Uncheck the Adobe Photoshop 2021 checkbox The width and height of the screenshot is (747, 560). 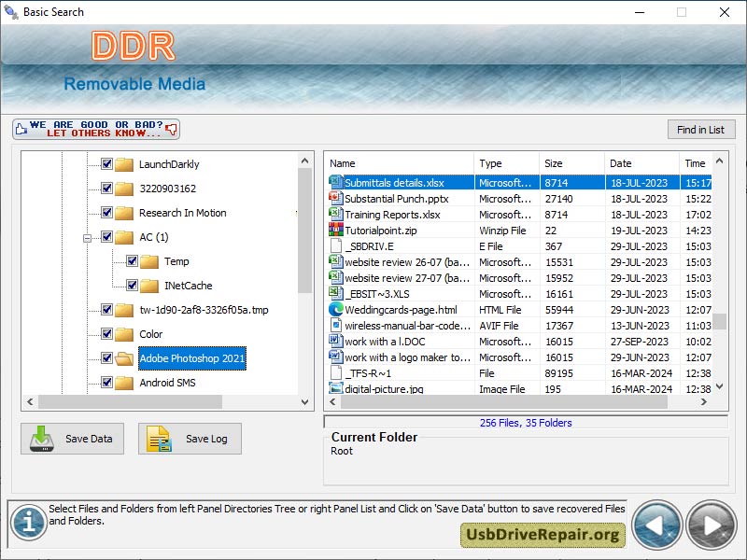(x=106, y=358)
